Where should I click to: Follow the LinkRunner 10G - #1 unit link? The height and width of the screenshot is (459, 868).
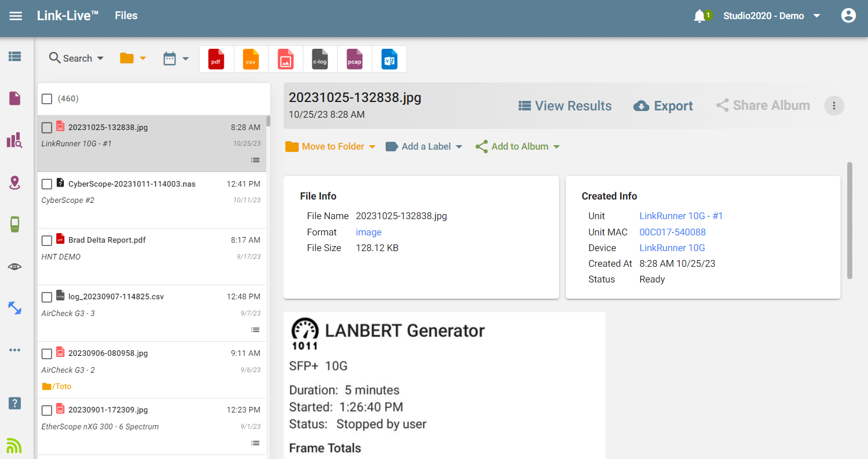[x=681, y=216]
